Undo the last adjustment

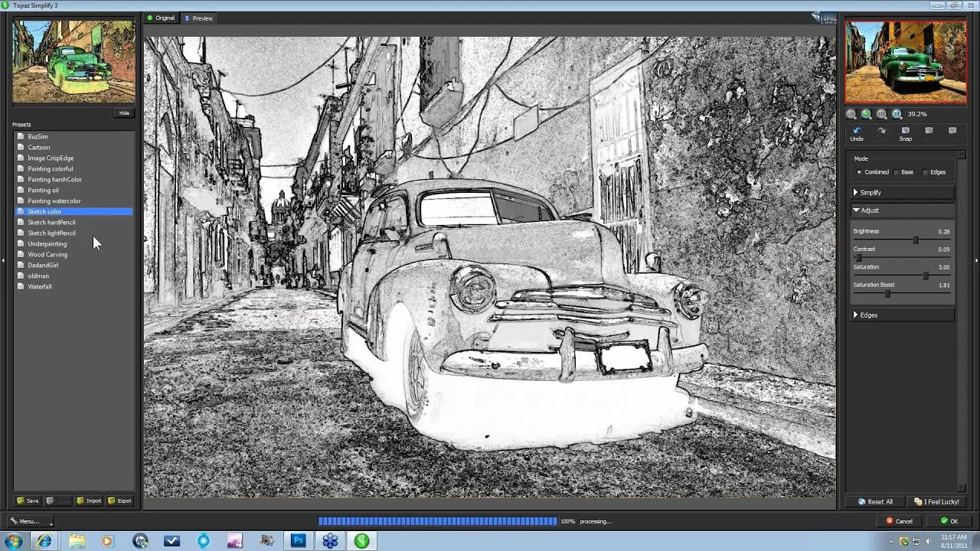pyautogui.click(x=857, y=134)
